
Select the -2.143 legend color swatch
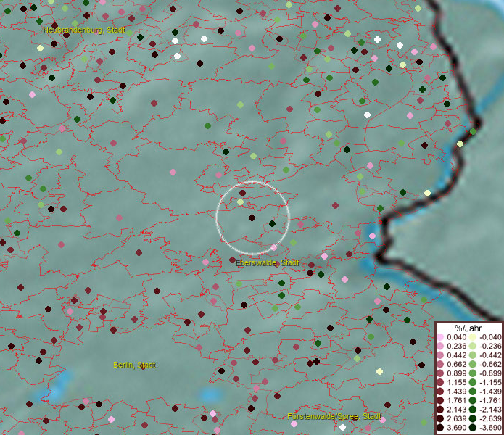pyautogui.click(x=473, y=410)
